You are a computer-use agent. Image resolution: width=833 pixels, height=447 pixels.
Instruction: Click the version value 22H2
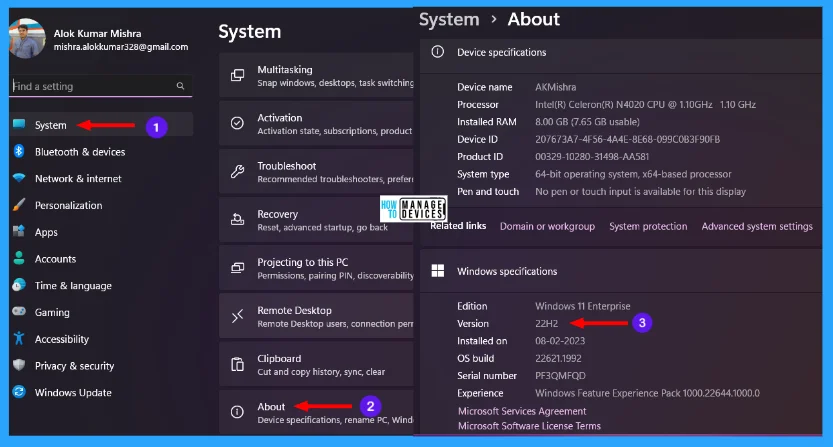click(546, 323)
